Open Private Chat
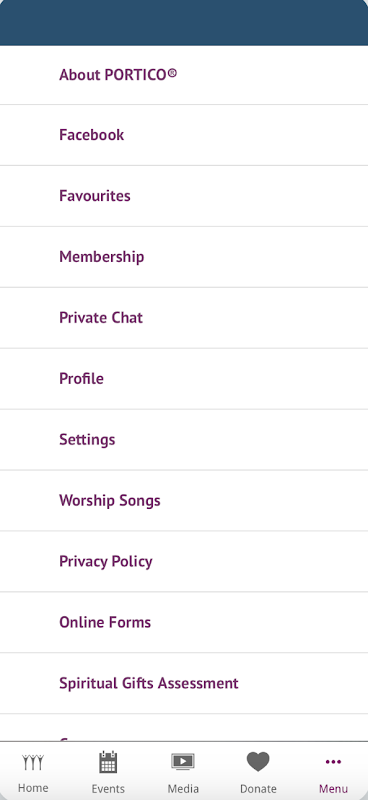This screenshot has width=368, height=800. click(x=184, y=317)
